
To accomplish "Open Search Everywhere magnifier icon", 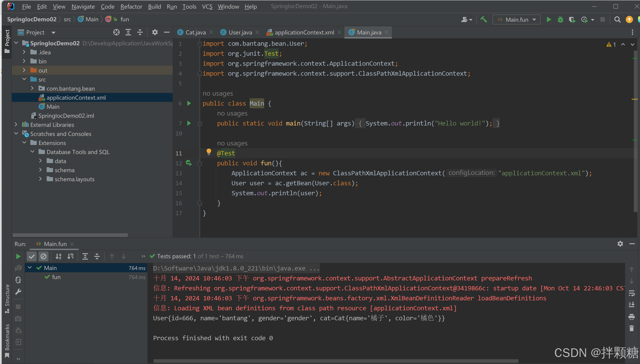I will click(617, 19).
